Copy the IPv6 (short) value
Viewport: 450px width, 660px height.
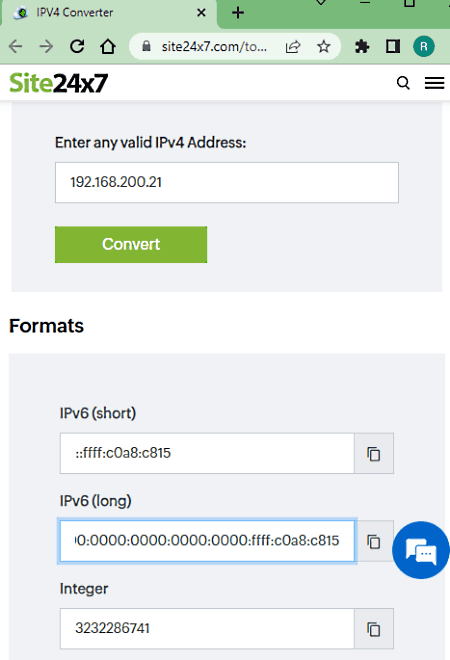(x=374, y=454)
